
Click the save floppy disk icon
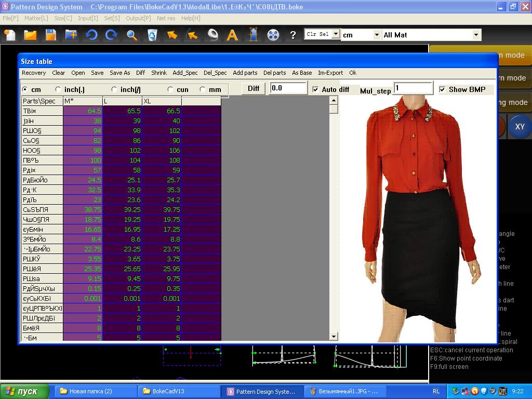coord(50,35)
